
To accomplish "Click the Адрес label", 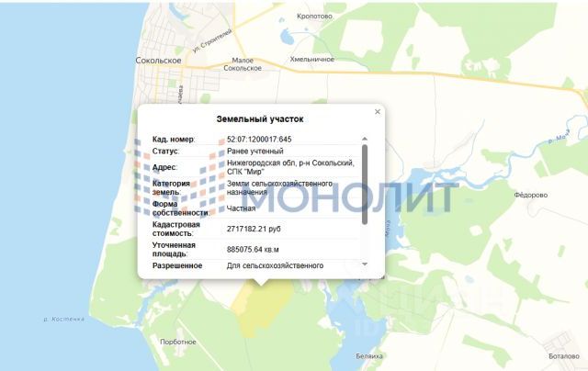I will [x=164, y=167].
